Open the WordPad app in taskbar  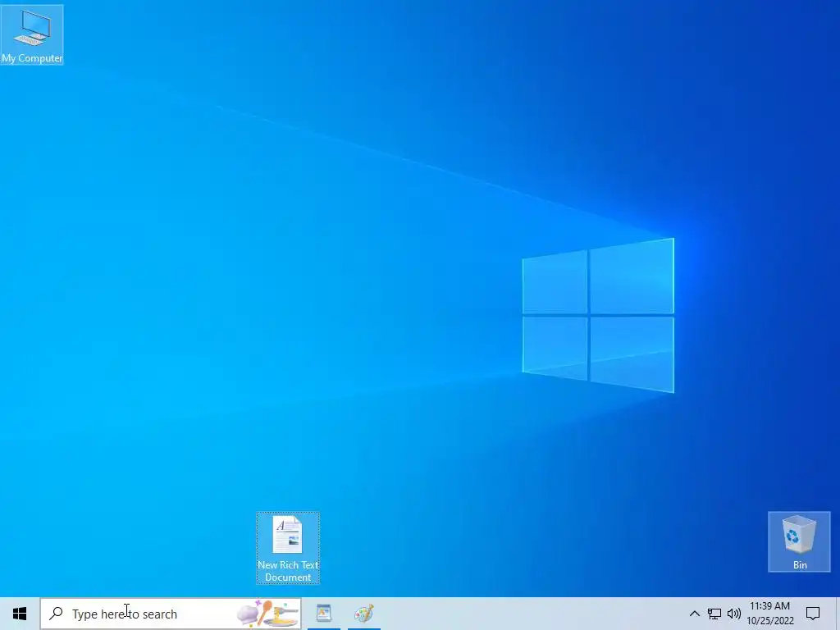coord(323,614)
